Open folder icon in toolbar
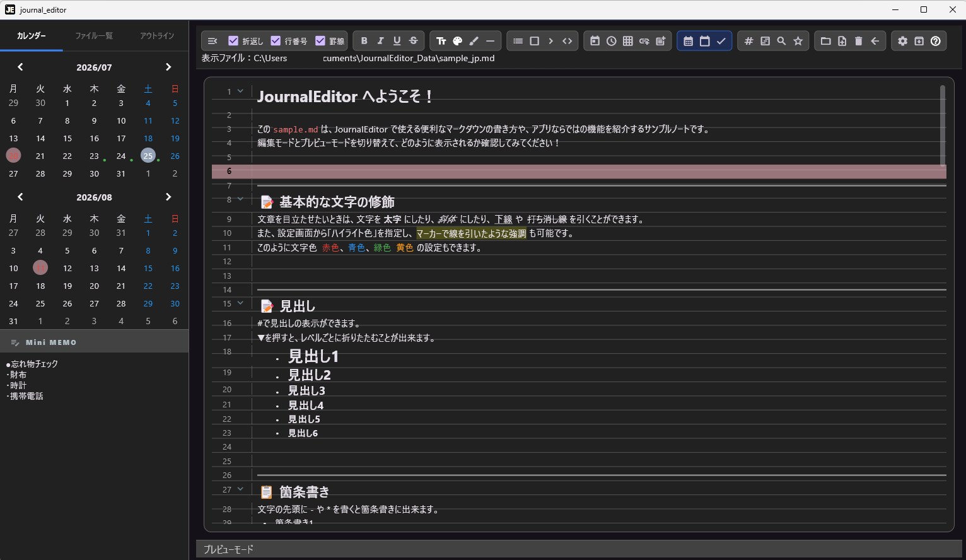Screen dimensions: 966x560 825,41
